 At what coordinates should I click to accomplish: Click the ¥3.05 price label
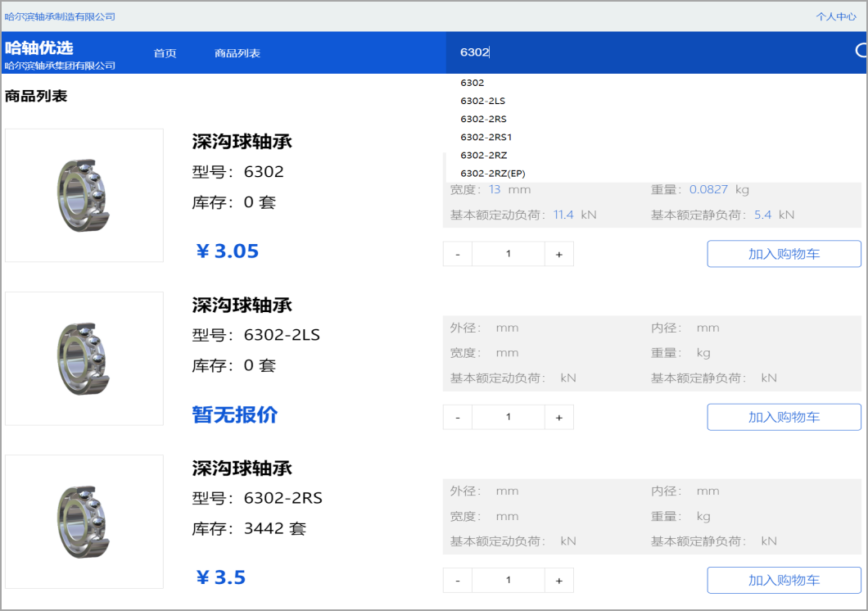(x=227, y=251)
